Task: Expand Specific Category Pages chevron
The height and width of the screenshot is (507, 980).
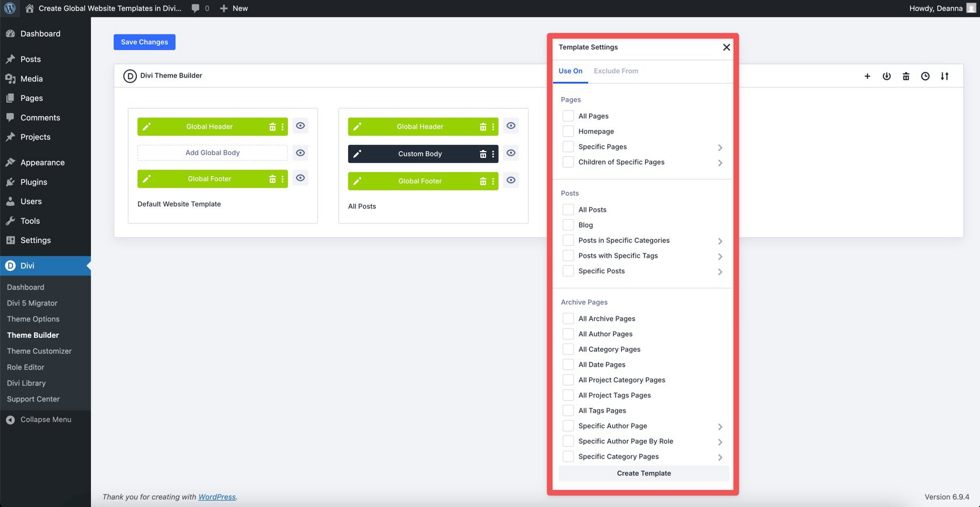Action: pyautogui.click(x=720, y=458)
